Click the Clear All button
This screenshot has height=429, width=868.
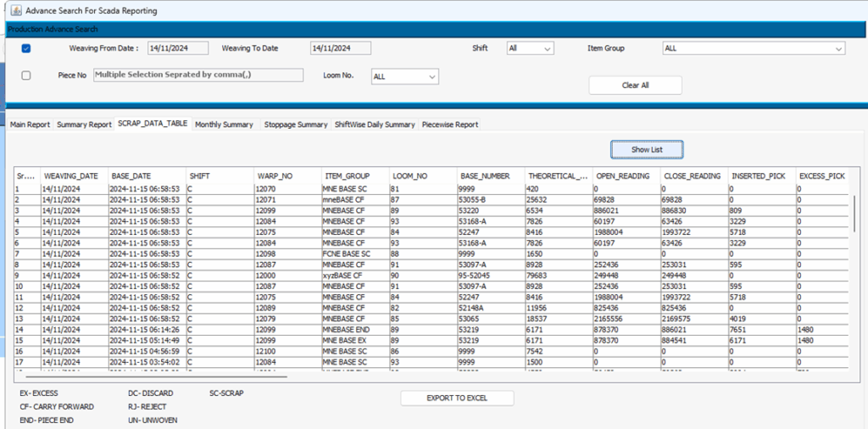635,86
